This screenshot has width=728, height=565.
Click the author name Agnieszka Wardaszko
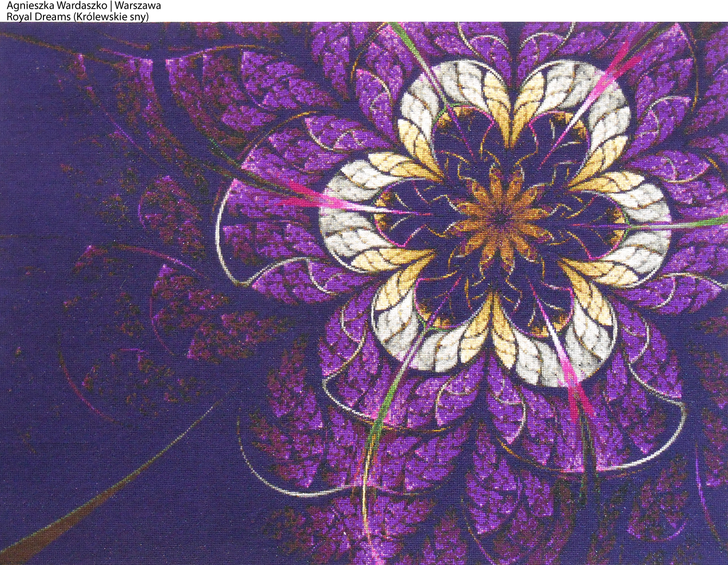pos(56,5)
